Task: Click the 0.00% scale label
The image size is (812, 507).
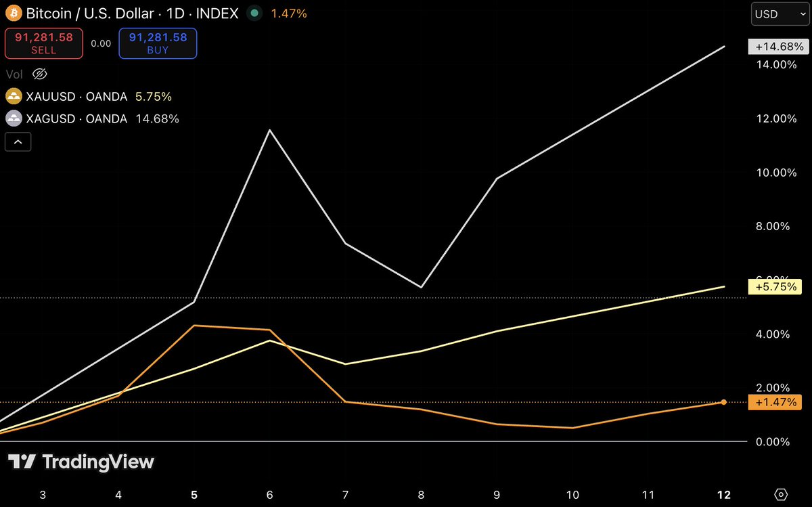Action: coord(772,441)
